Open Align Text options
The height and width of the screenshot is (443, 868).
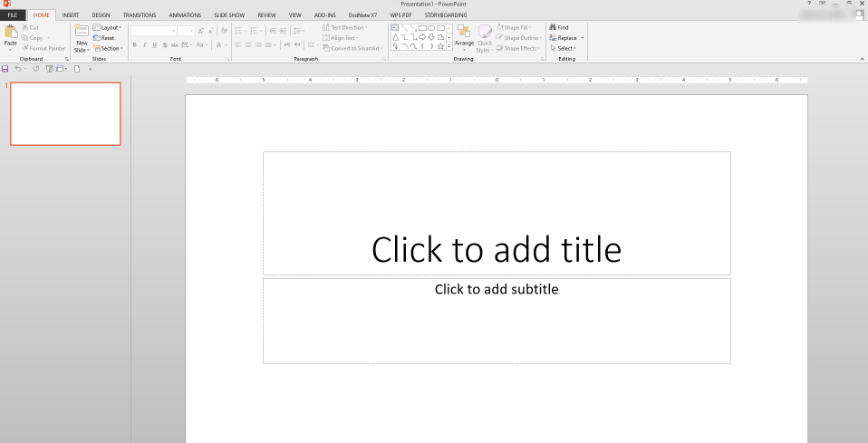click(x=341, y=38)
